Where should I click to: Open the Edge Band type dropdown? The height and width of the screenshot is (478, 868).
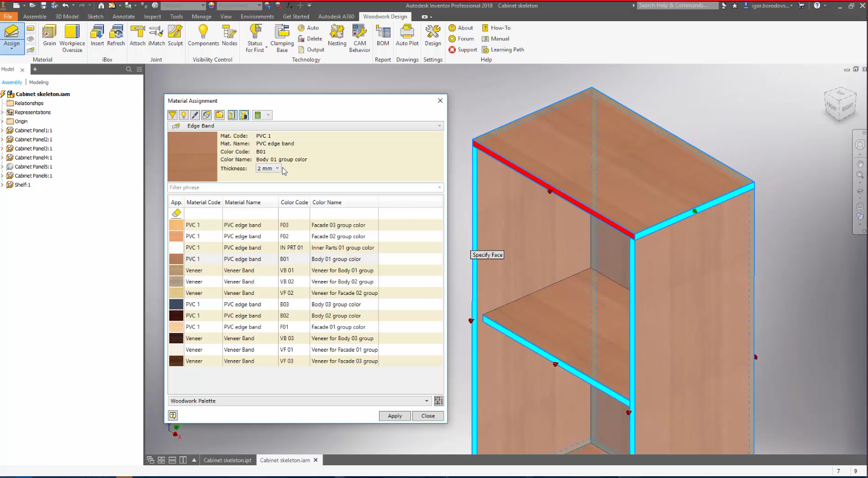coord(306,126)
